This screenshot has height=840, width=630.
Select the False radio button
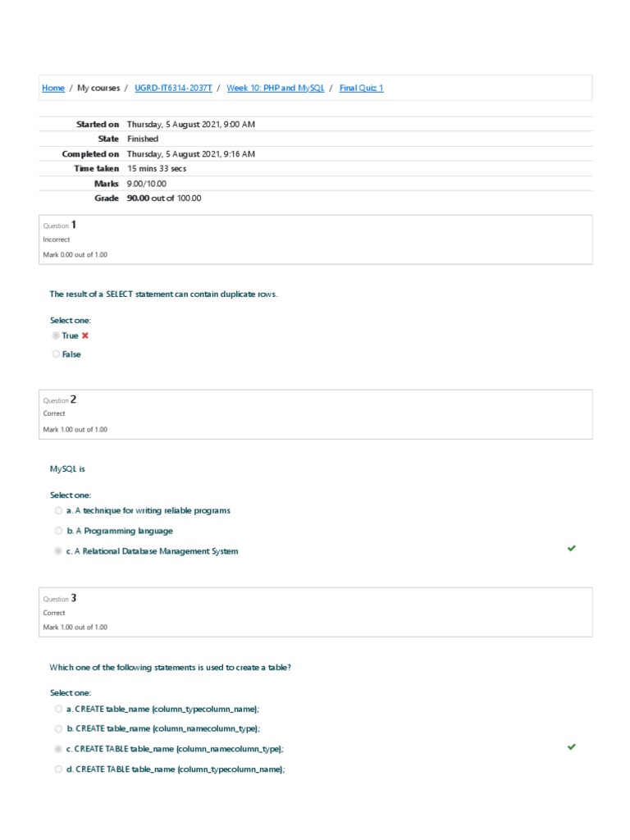(x=56, y=354)
